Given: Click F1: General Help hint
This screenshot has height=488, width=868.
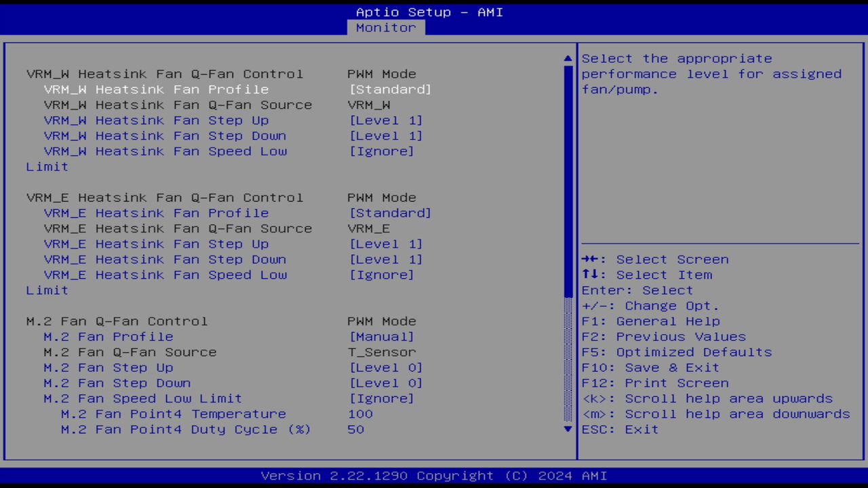Looking at the screenshot, I should (x=651, y=322).
